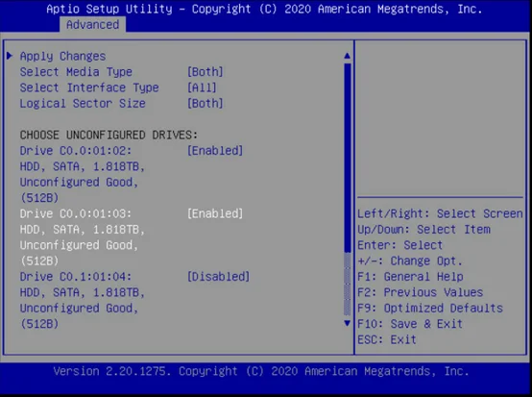
Task: Select the Select Media Type label
Action: coord(76,72)
